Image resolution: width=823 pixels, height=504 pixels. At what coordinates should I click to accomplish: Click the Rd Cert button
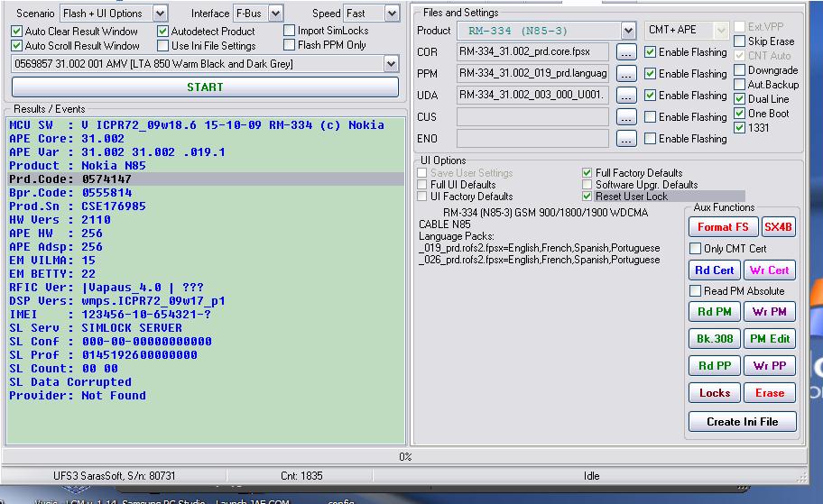[x=715, y=270]
